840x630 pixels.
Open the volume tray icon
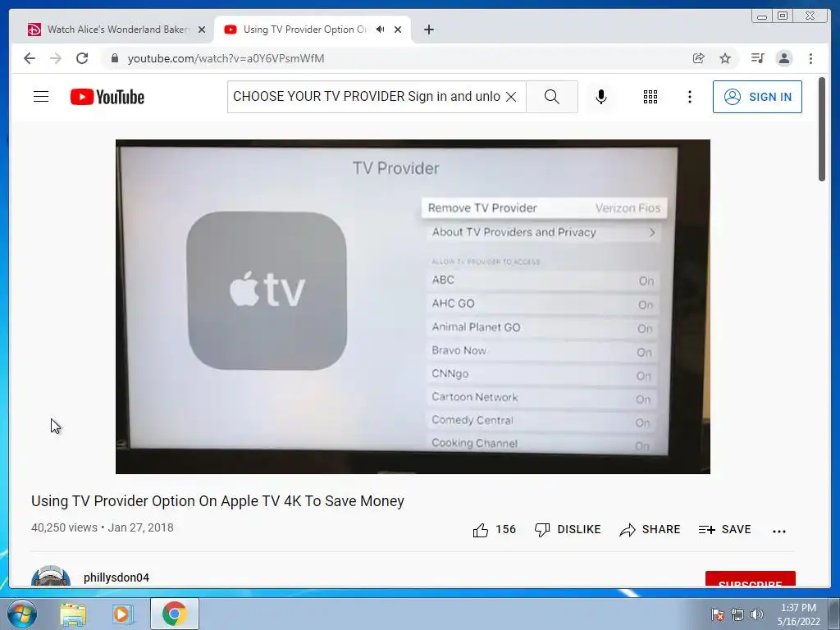coord(757,614)
